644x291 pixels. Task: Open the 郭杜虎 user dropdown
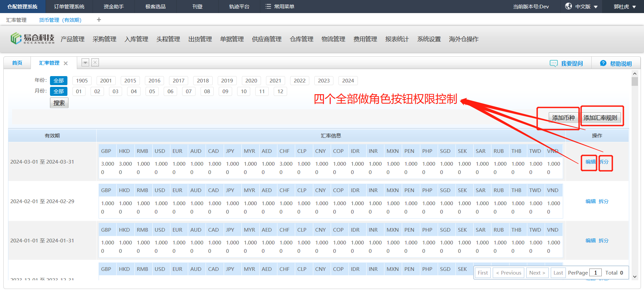coord(634,7)
